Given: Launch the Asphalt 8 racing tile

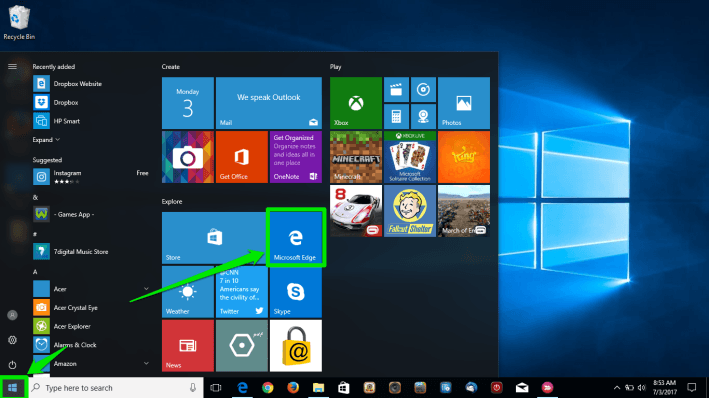Looking at the screenshot, I should pyautogui.click(x=356, y=211).
